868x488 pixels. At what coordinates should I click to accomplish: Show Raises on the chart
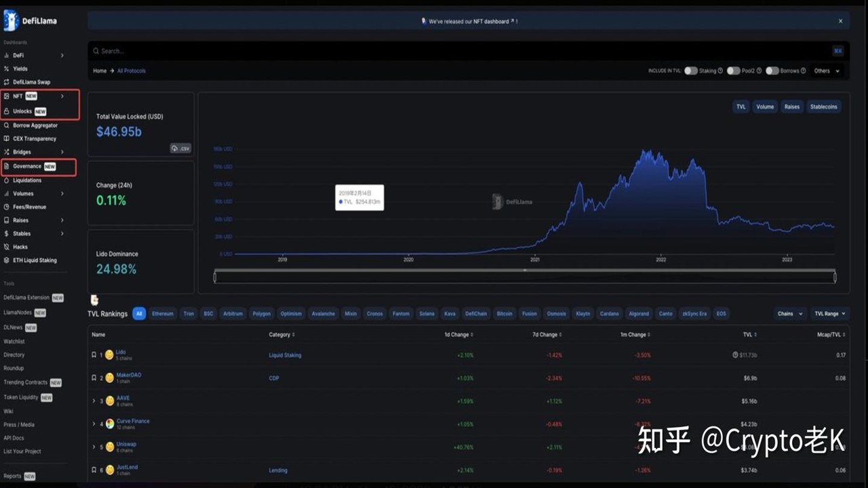pyautogui.click(x=792, y=106)
